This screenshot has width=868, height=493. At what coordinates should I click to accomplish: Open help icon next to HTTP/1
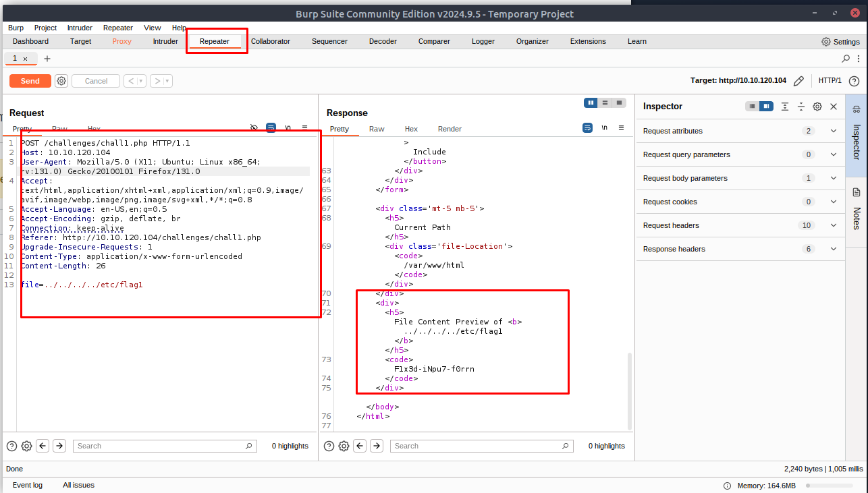click(x=854, y=81)
